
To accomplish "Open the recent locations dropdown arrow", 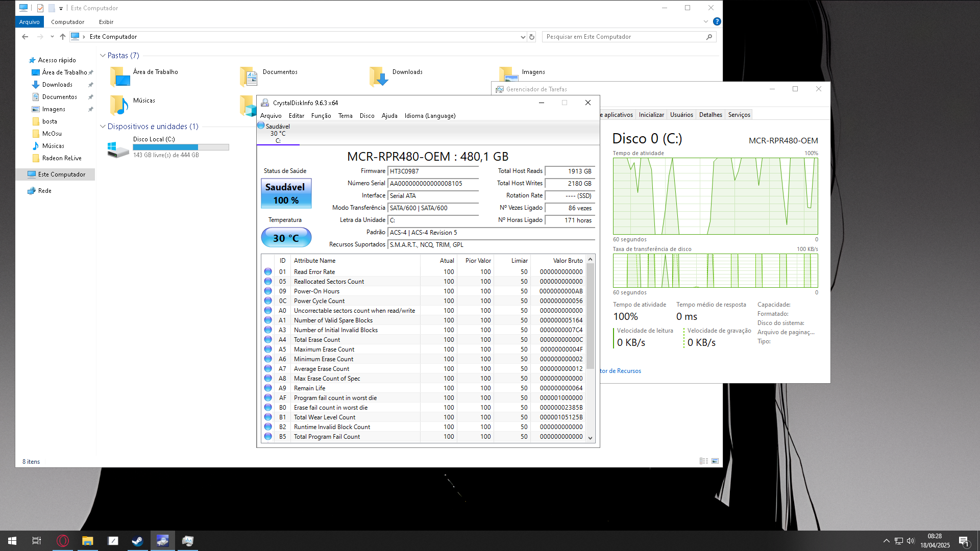I will pos(52,37).
